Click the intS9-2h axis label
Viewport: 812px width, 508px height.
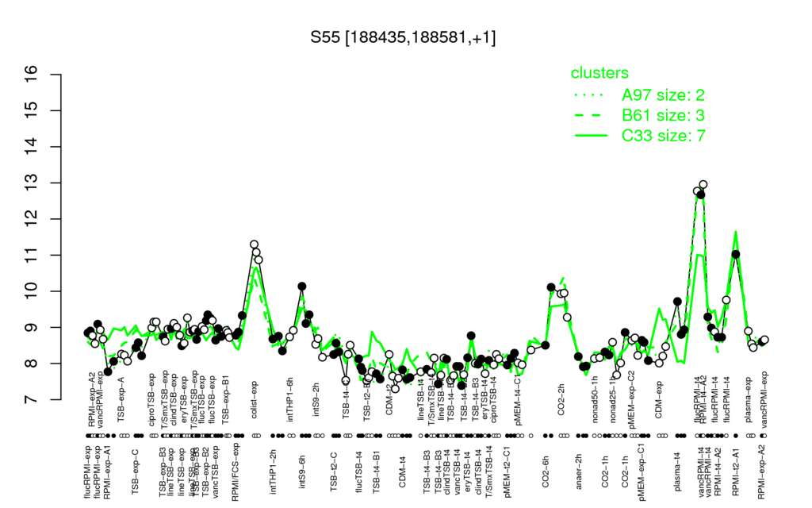tap(316, 400)
